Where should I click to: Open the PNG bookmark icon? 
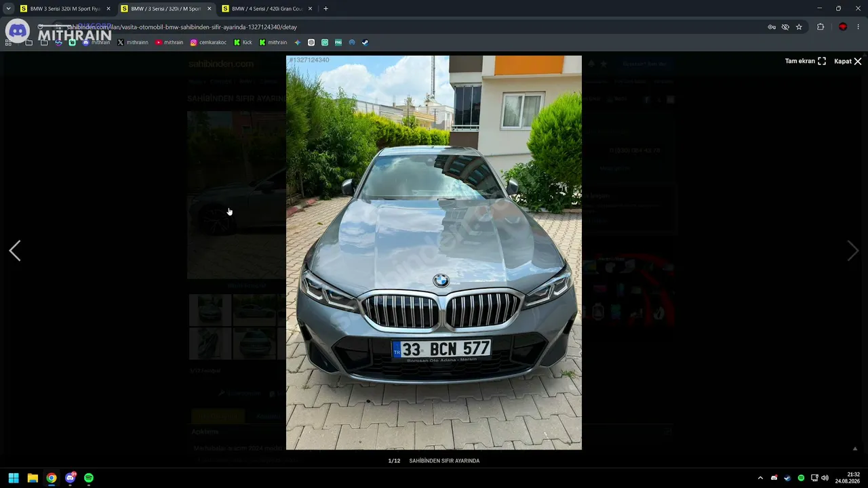338,42
